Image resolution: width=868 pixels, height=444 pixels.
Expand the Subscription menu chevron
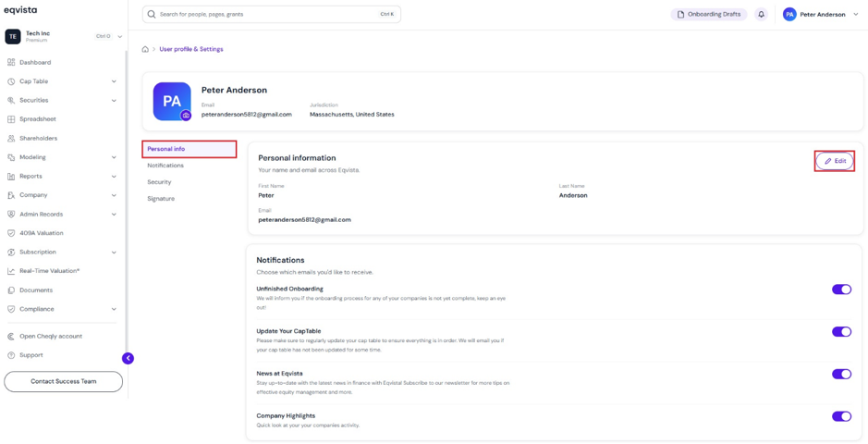(114, 252)
